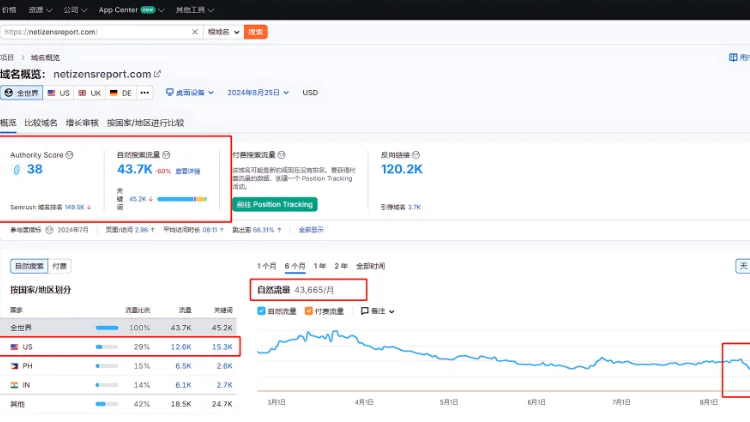Screen dimensions: 750x422
Task: Click the Authority Score info icon
Action: (69, 155)
